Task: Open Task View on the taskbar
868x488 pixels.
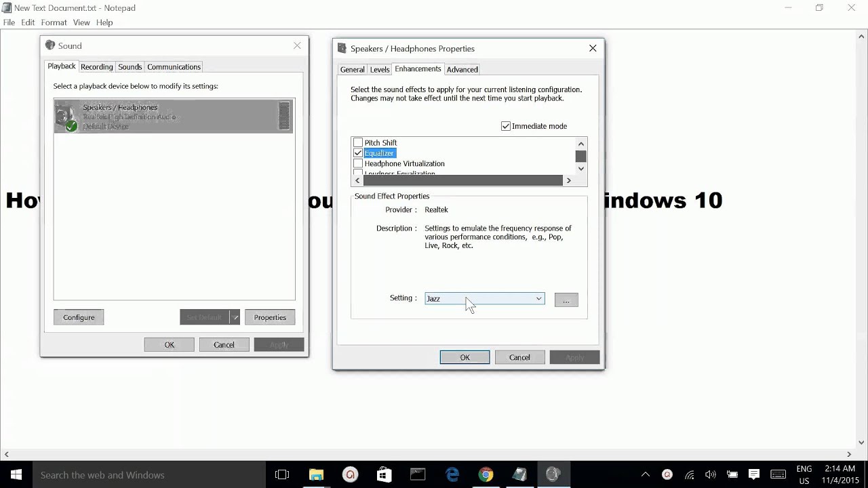Action: point(282,474)
